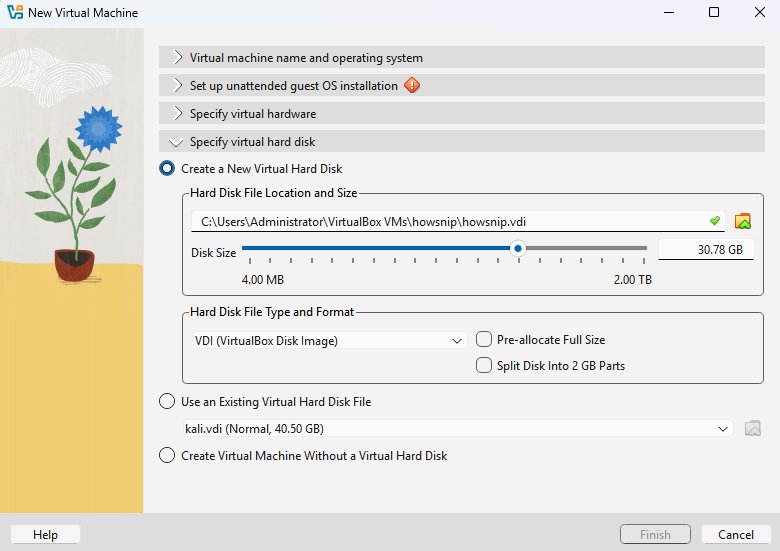
Task: Click the Help button
Action: 45,535
